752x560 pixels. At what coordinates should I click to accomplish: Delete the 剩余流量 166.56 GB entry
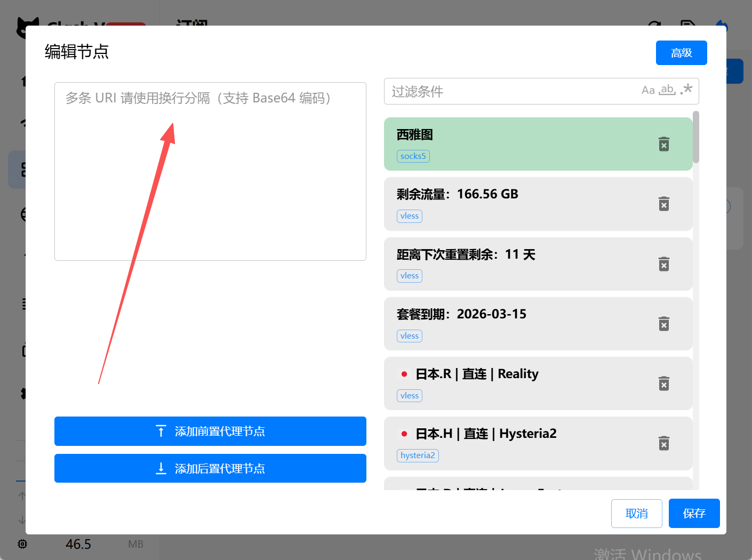click(663, 204)
